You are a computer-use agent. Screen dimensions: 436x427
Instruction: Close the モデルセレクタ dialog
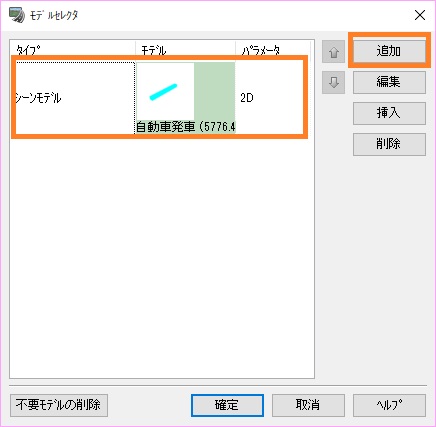click(420, 15)
